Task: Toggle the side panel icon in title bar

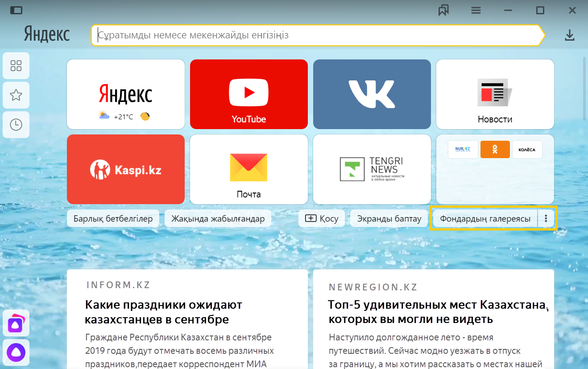Action: coord(16,10)
